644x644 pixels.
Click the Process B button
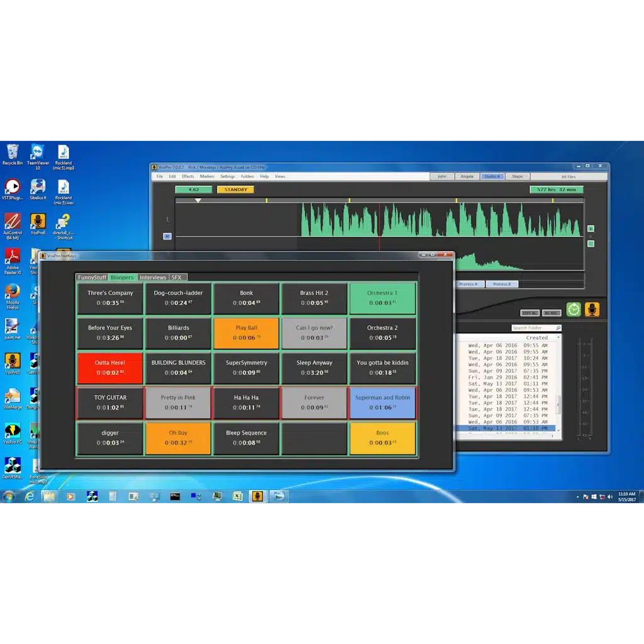(502, 284)
